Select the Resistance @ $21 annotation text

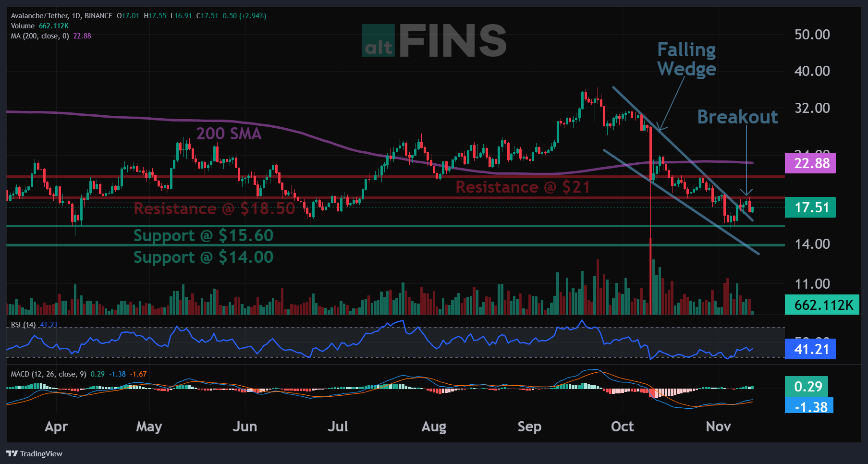point(522,187)
